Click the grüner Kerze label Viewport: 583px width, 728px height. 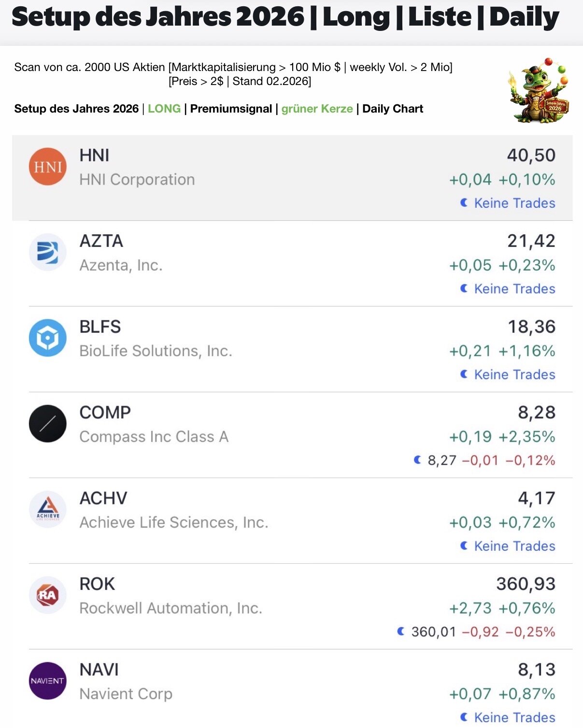(x=317, y=109)
